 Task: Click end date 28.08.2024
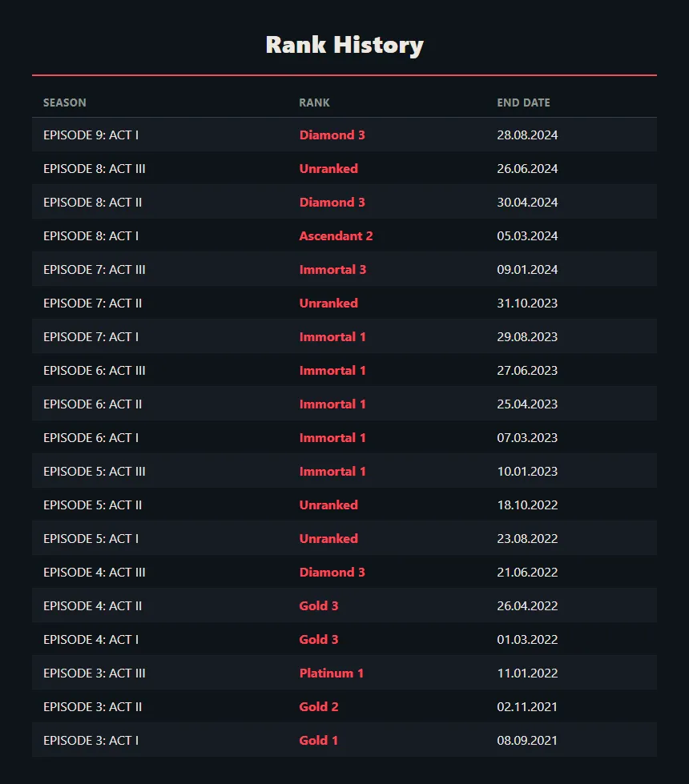point(527,135)
